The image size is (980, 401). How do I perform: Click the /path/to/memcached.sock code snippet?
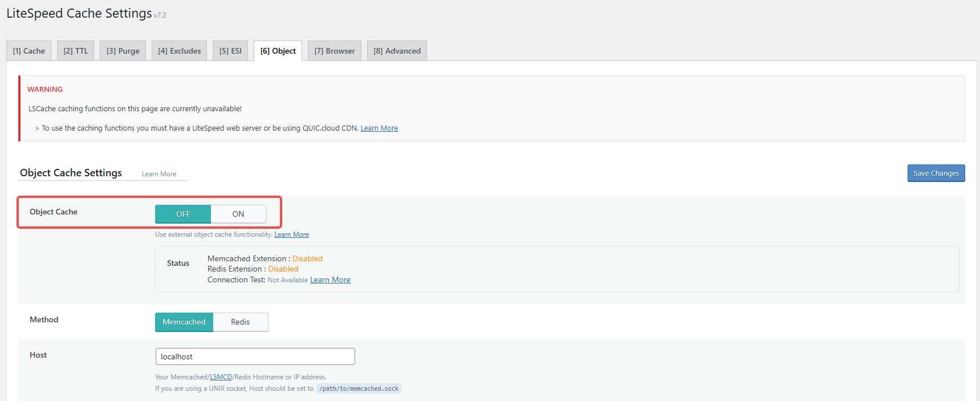point(359,388)
